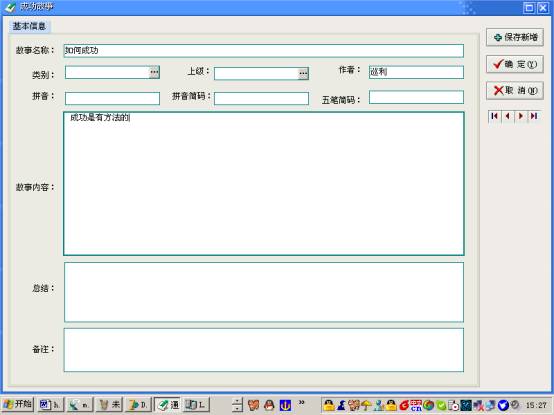Select the 拼音 input box

(x=112, y=98)
